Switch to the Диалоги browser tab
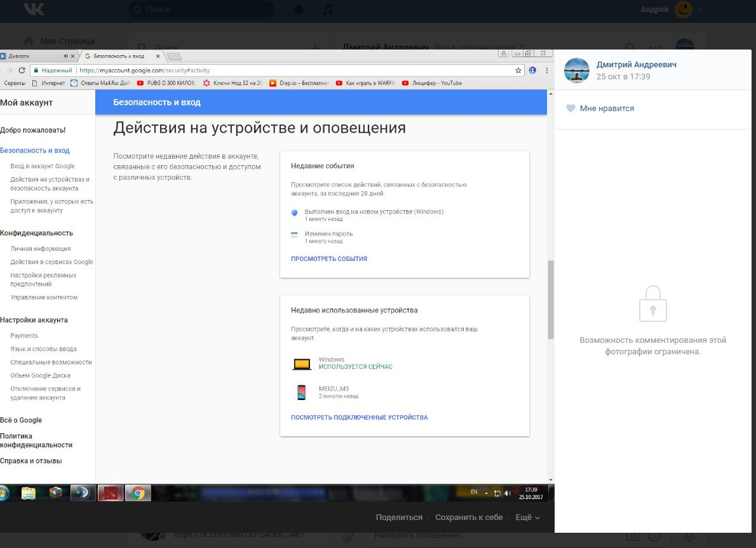Viewport: 756px width, 548px height. (x=32, y=57)
